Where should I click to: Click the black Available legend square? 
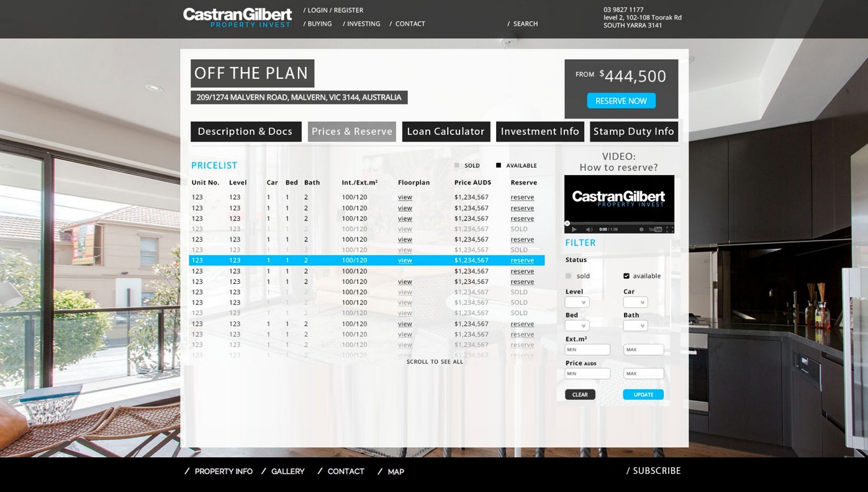click(x=499, y=165)
